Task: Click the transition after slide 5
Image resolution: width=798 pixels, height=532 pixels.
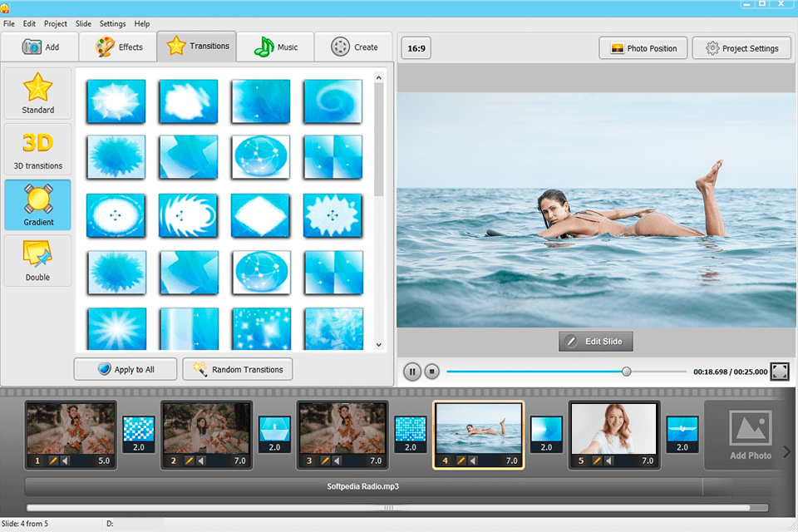Action: (x=682, y=434)
